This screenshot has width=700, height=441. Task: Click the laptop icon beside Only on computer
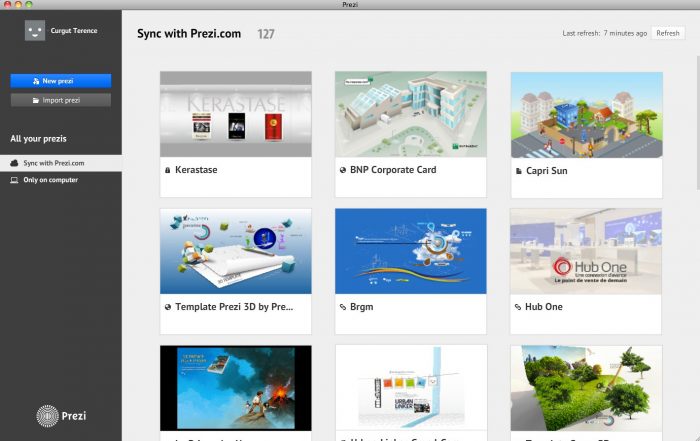click(14, 180)
